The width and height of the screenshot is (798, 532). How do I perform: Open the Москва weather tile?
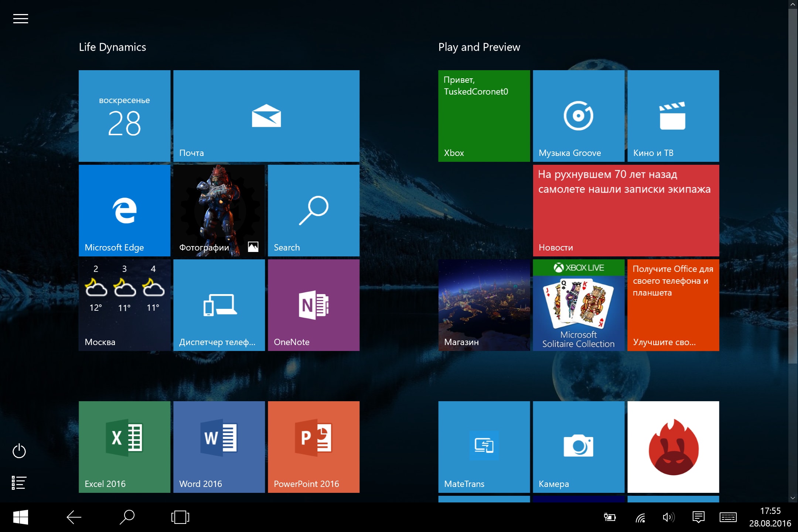click(125, 305)
